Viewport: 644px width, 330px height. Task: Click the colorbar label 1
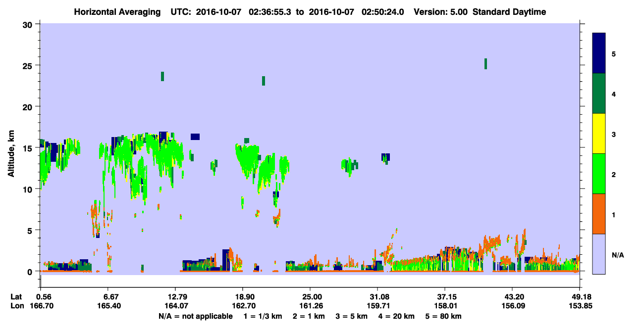pyautogui.click(x=614, y=215)
